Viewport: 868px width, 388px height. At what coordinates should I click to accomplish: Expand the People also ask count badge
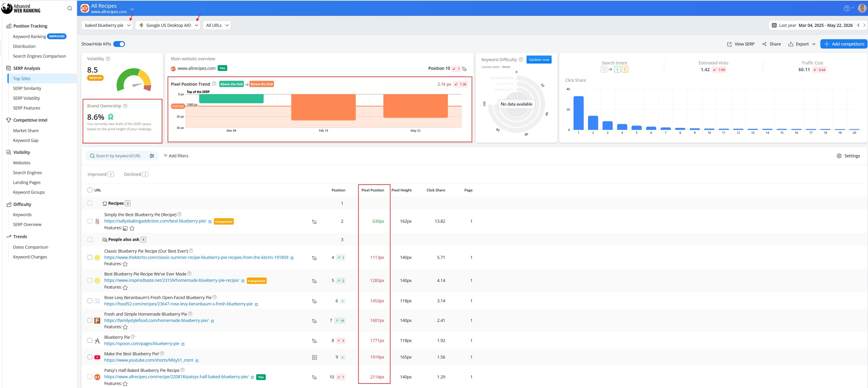[x=143, y=240]
